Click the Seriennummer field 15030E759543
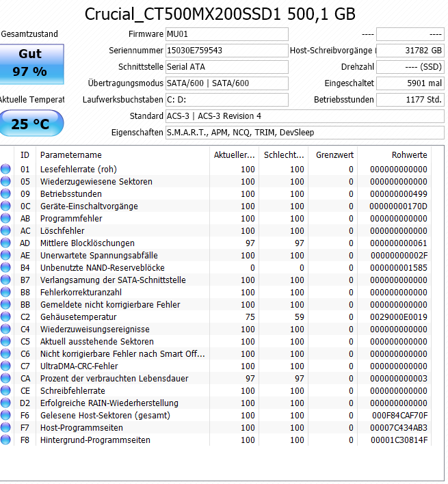The height and width of the screenshot is (484, 448). [227, 51]
